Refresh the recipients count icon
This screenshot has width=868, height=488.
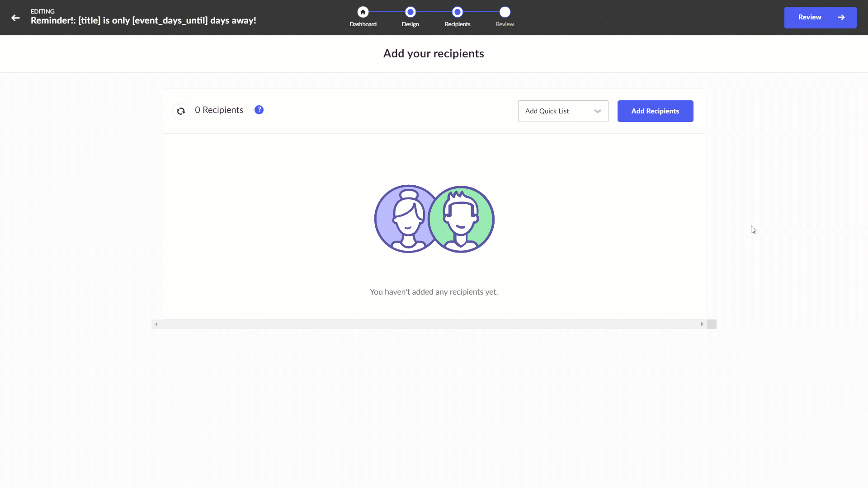[181, 111]
